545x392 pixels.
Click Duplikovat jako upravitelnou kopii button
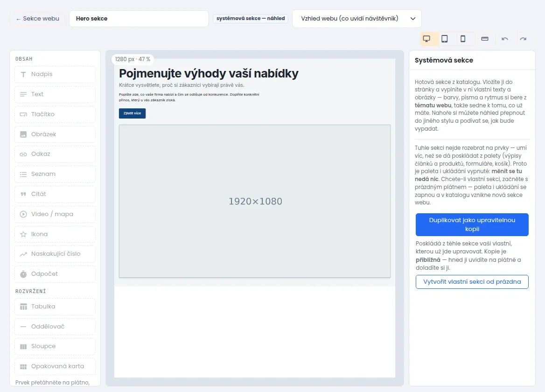pos(472,224)
